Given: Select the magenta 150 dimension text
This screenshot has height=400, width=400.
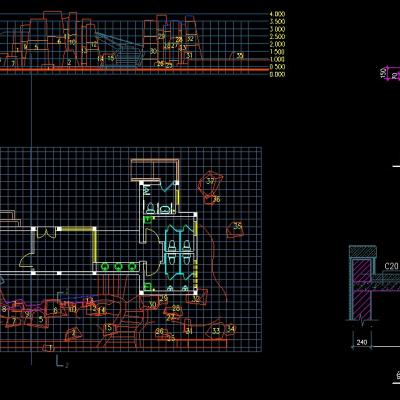Looking at the screenshot, I should pyautogui.click(x=383, y=73).
